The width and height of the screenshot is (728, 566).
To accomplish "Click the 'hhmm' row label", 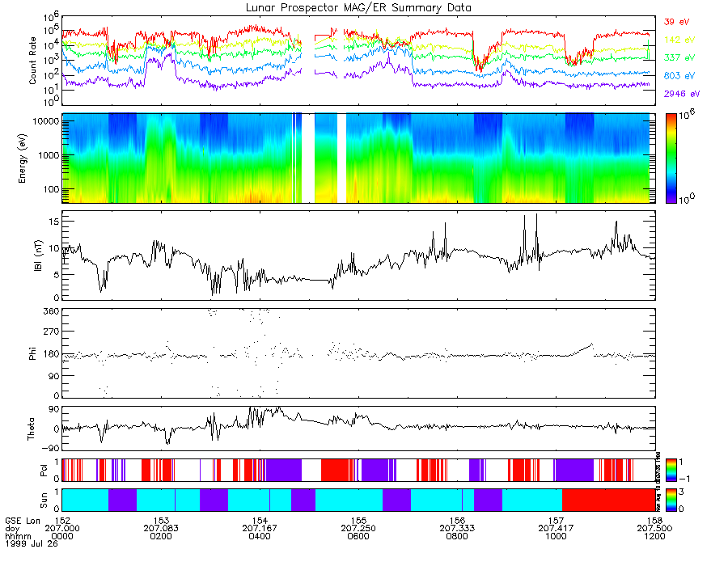I will 18,536.
